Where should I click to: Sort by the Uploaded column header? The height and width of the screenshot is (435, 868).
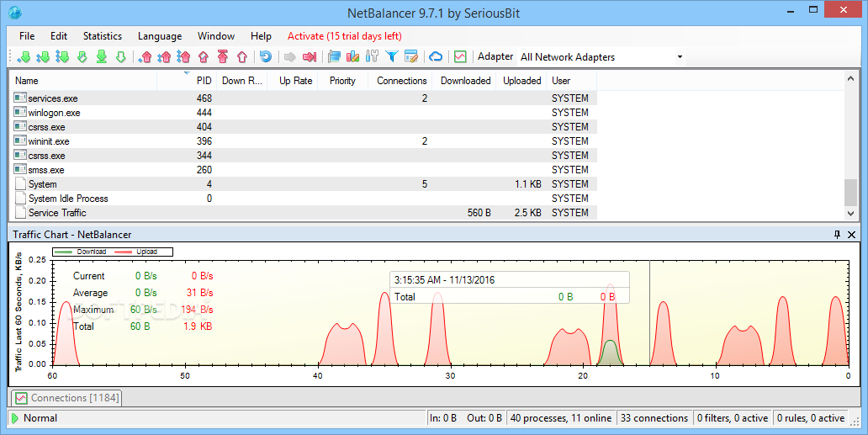pos(521,81)
